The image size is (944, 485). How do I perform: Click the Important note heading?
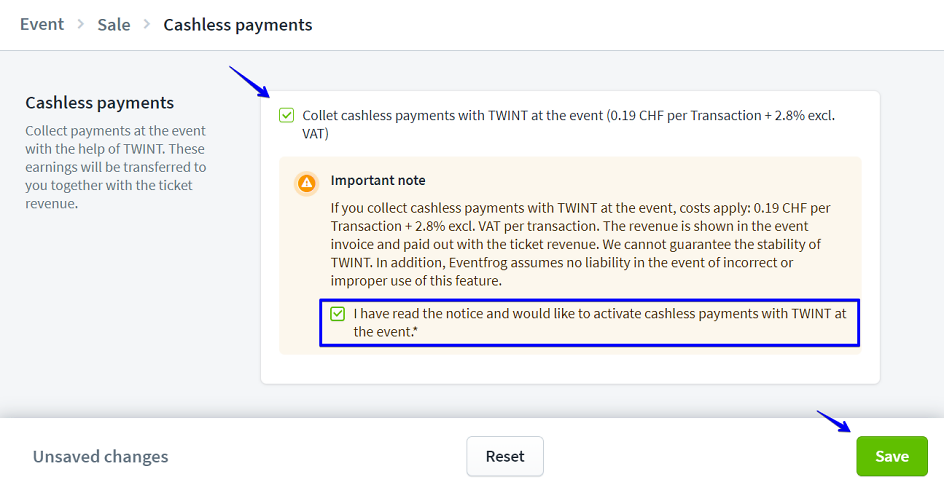pos(378,181)
